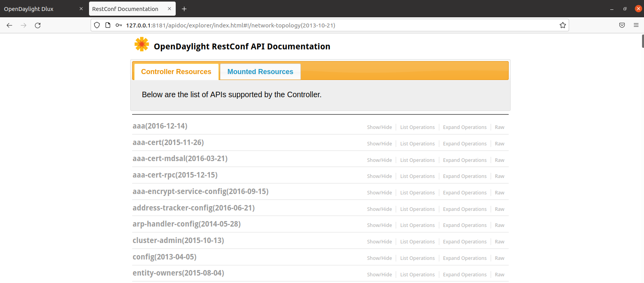Expand Operations for aaa-cert(2015-11-26)
The image size is (644, 283).
click(464, 144)
